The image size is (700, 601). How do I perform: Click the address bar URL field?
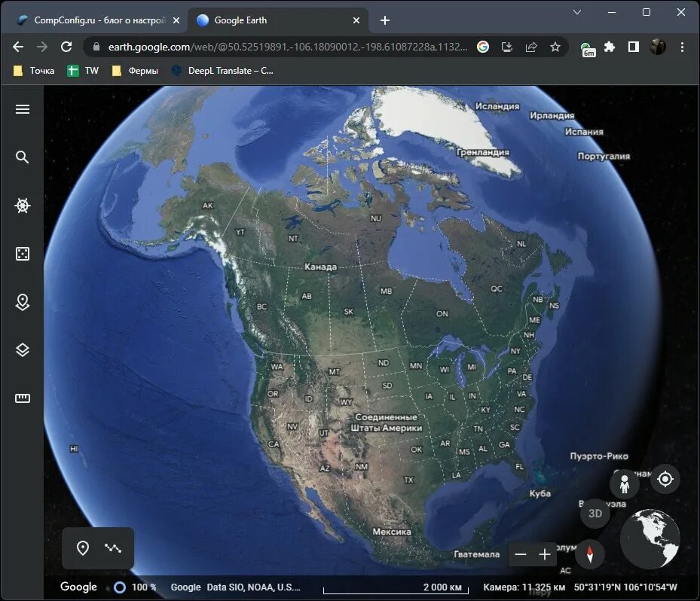pyautogui.click(x=288, y=47)
